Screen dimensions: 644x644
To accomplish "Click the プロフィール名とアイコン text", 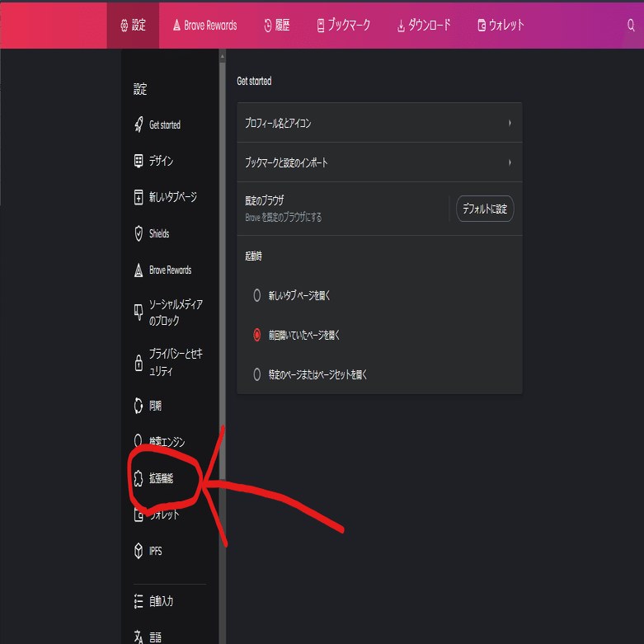I will click(278, 123).
